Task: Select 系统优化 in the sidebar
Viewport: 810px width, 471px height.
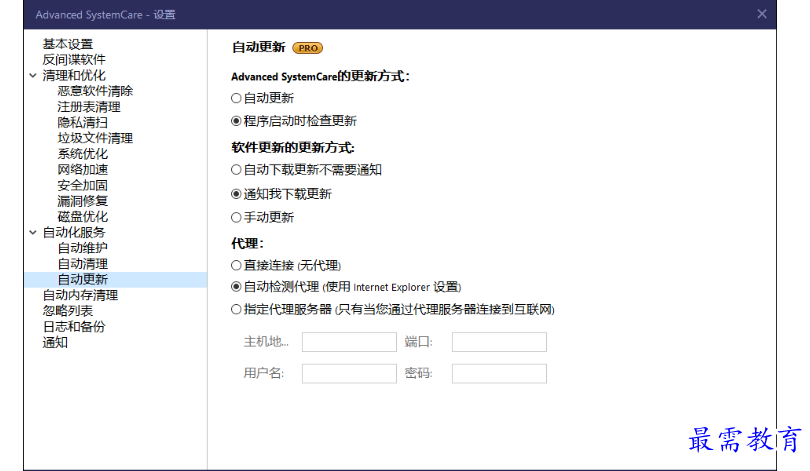Action: (x=83, y=154)
